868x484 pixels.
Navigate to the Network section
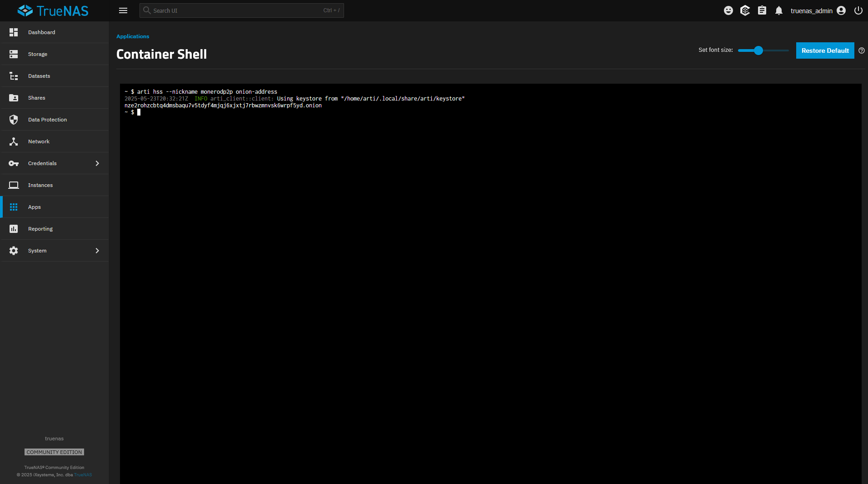click(39, 141)
